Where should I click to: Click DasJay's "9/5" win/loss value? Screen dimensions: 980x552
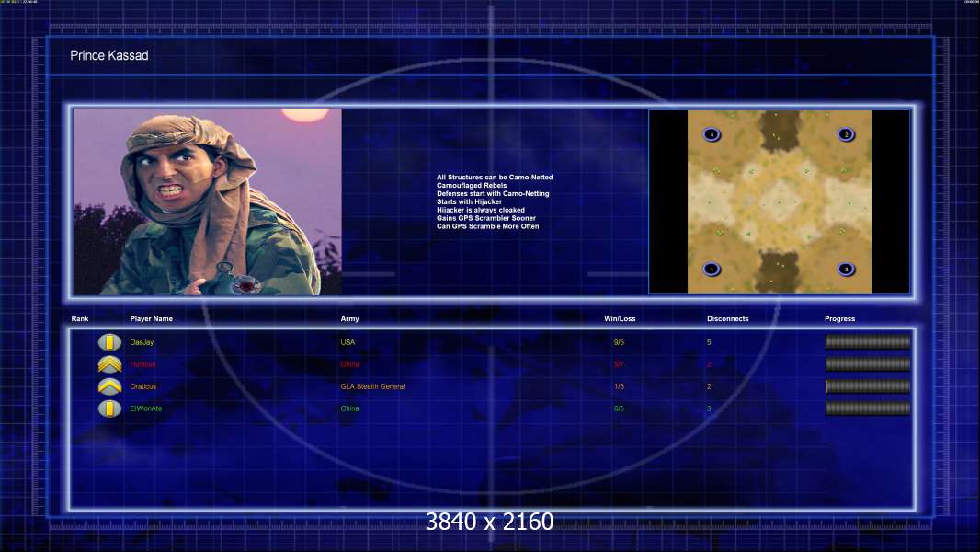pos(619,342)
